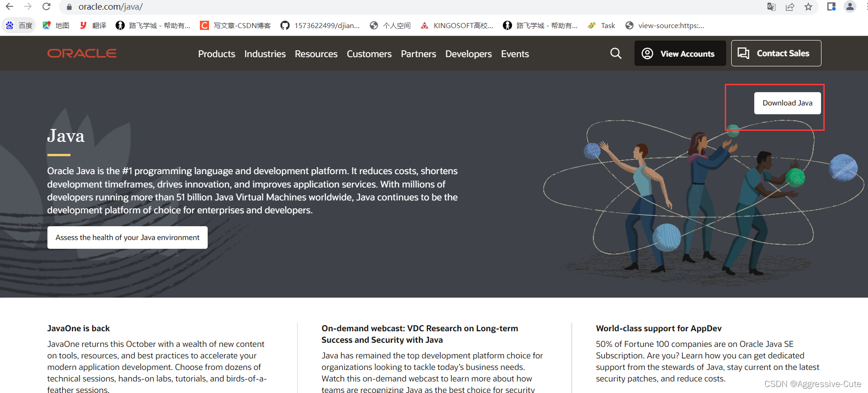Open the Task bookmark
868x393 pixels.
coord(601,25)
